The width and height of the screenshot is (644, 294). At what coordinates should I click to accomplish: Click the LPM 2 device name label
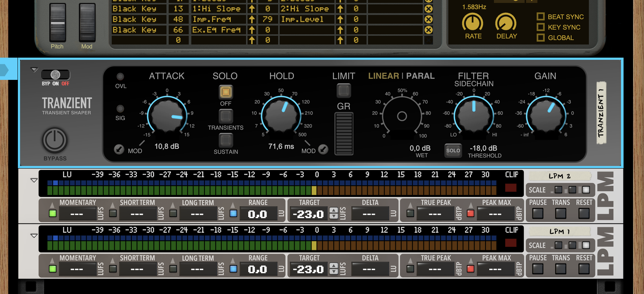point(560,176)
